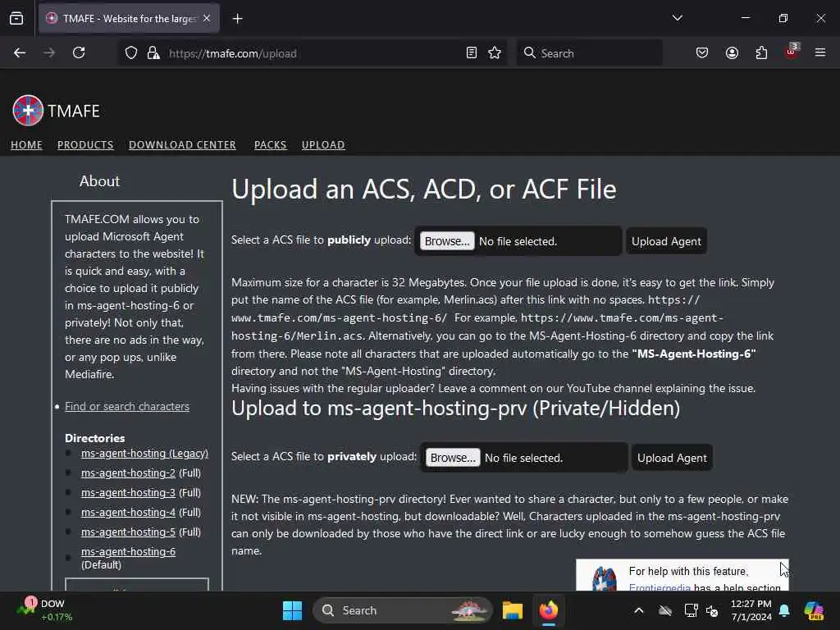
Task: Click the browser back arrow
Action: (x=20, y=53)
